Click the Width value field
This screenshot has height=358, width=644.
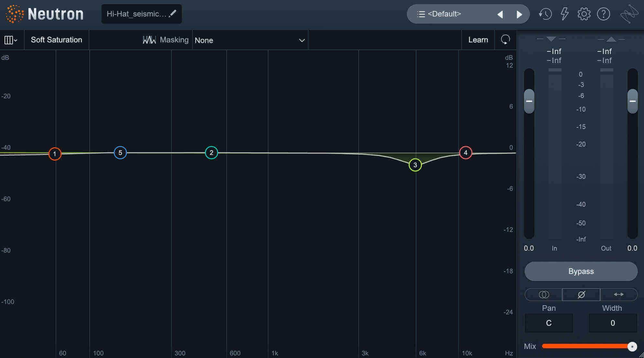coord(613,323)
